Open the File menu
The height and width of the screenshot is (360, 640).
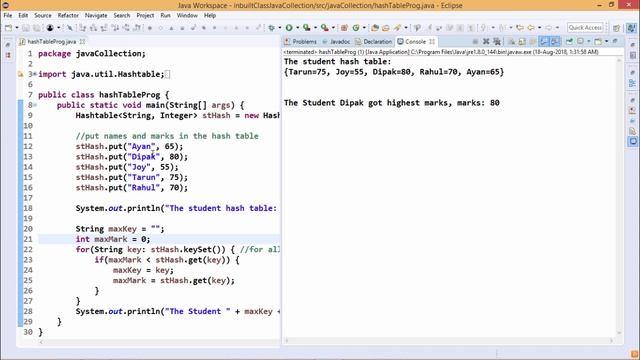pyautogui.click(x=8, y=16)
